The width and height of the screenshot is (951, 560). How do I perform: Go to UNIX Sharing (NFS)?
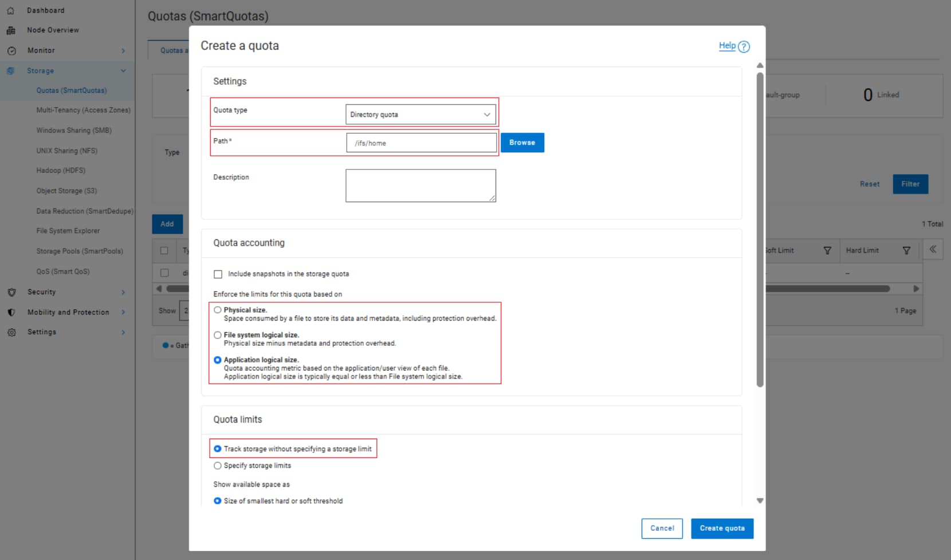[x=67, y=151]
